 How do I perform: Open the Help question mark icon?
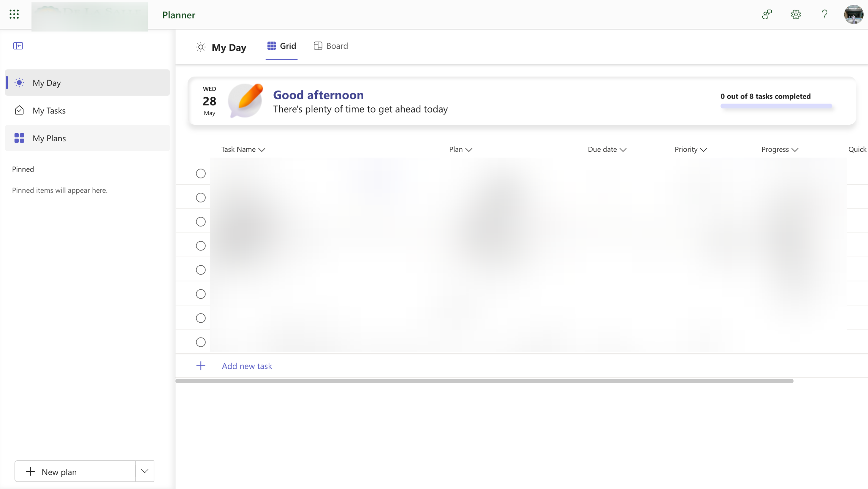point(825,14)
